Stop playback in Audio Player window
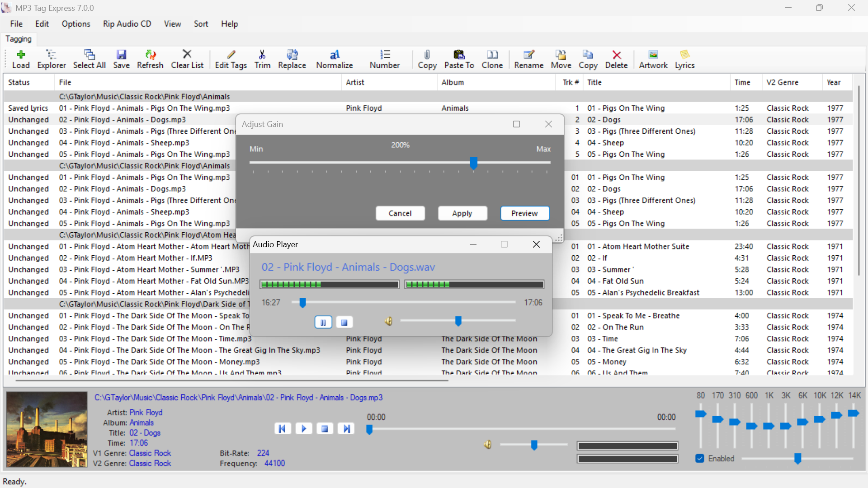This screenshot has width=868, height=488. 344,322
